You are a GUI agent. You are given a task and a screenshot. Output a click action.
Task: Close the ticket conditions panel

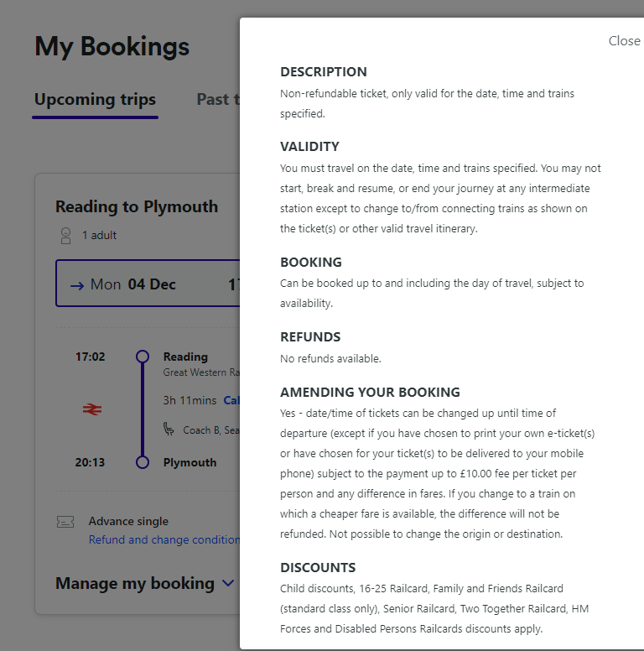[x=624, y=41]
